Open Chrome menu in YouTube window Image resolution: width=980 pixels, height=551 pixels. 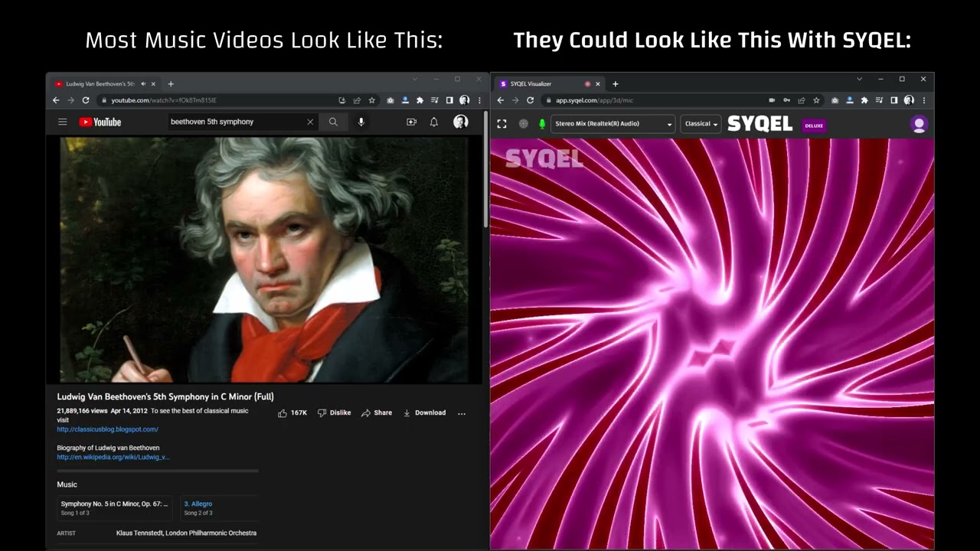[479, 100]
